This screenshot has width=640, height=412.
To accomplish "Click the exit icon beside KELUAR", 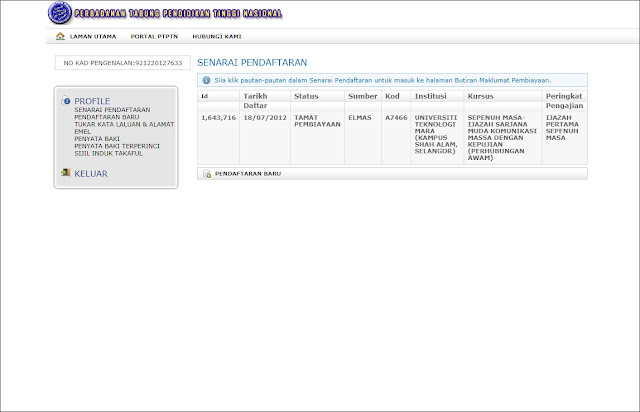I will coord(66,173).
